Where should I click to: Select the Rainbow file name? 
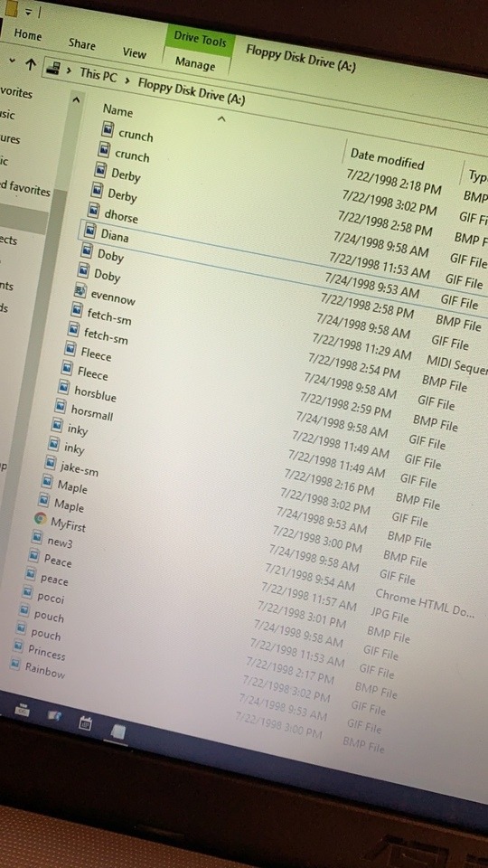[45, 670]
